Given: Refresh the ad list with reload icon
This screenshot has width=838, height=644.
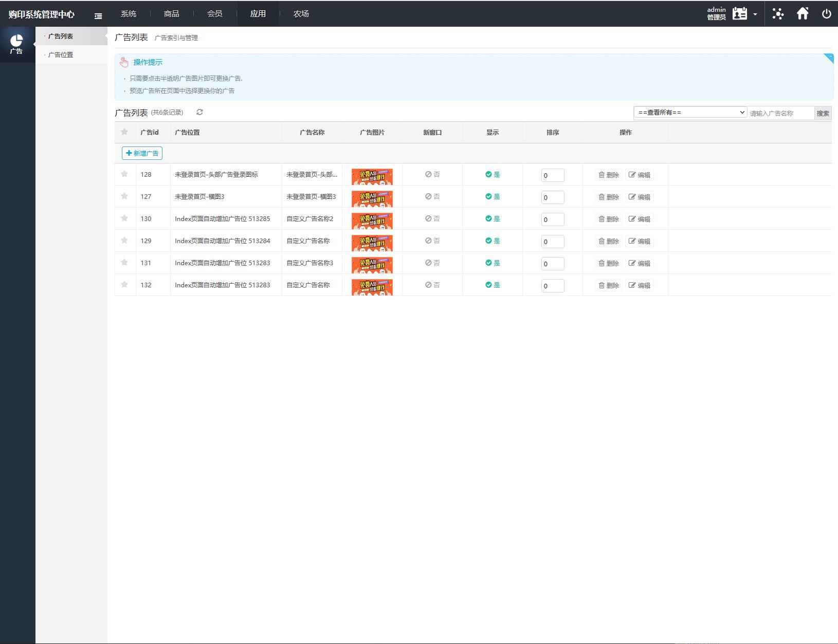Looking at the screenshot, I should click(199, 112).
